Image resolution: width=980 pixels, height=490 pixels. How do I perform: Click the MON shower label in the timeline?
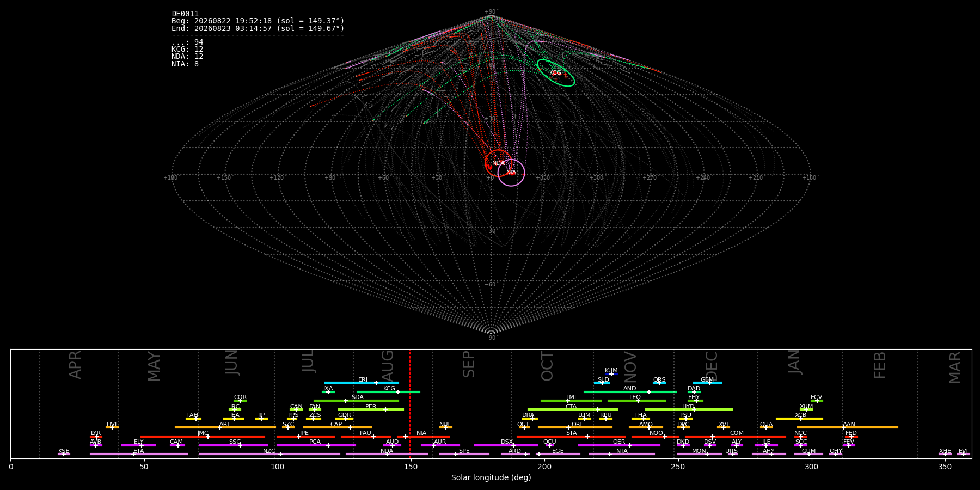699,451
